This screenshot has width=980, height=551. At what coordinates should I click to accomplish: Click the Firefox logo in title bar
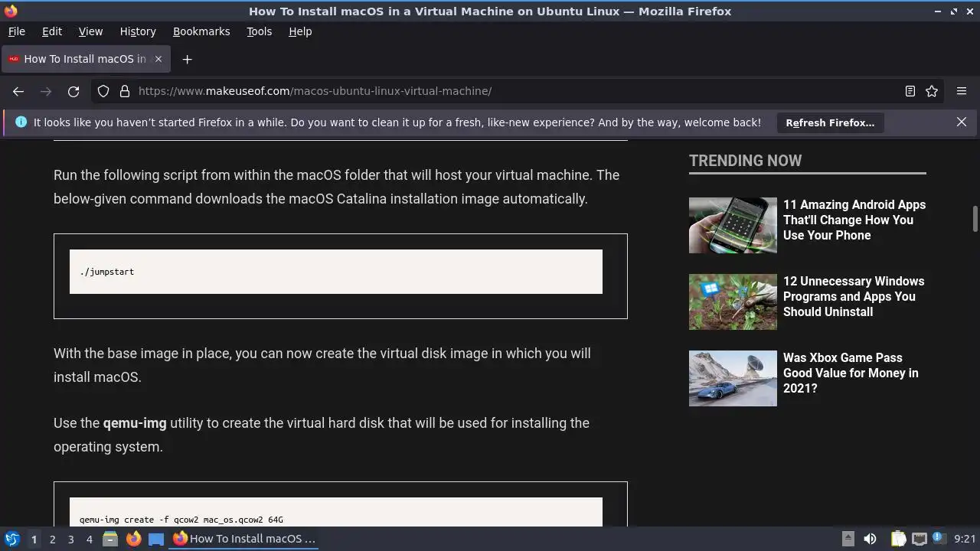tap(10, 11)
